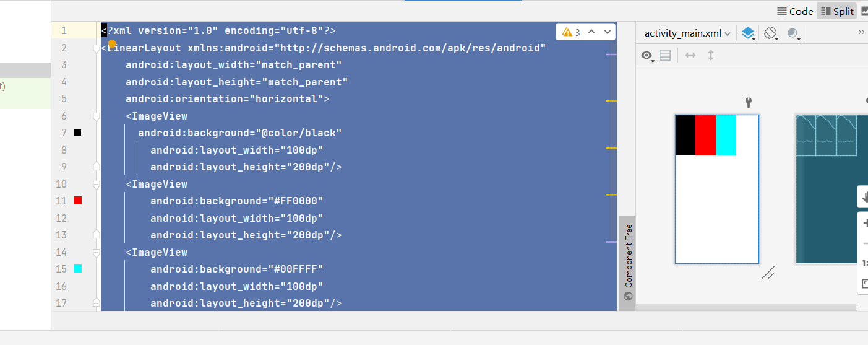This screenshot has width=868, height=345.
Task: Click the show baseline rows icon
Action: 665,55
